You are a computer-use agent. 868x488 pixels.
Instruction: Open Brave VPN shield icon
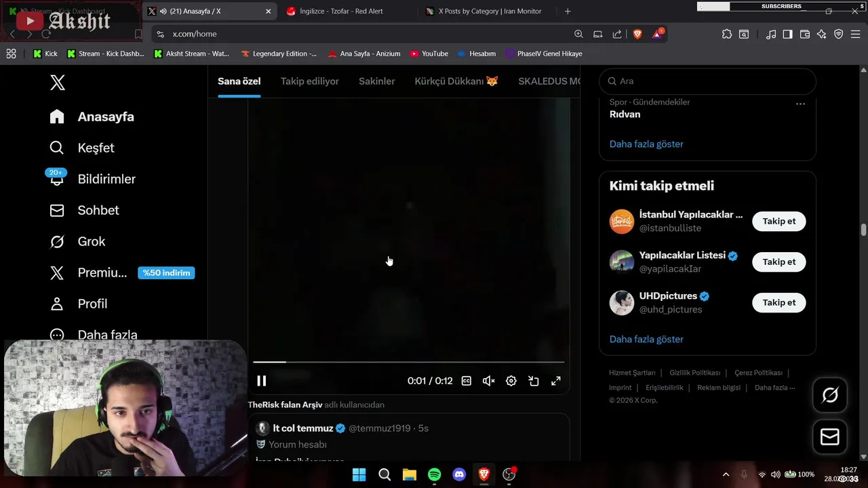tap(839, 34)
